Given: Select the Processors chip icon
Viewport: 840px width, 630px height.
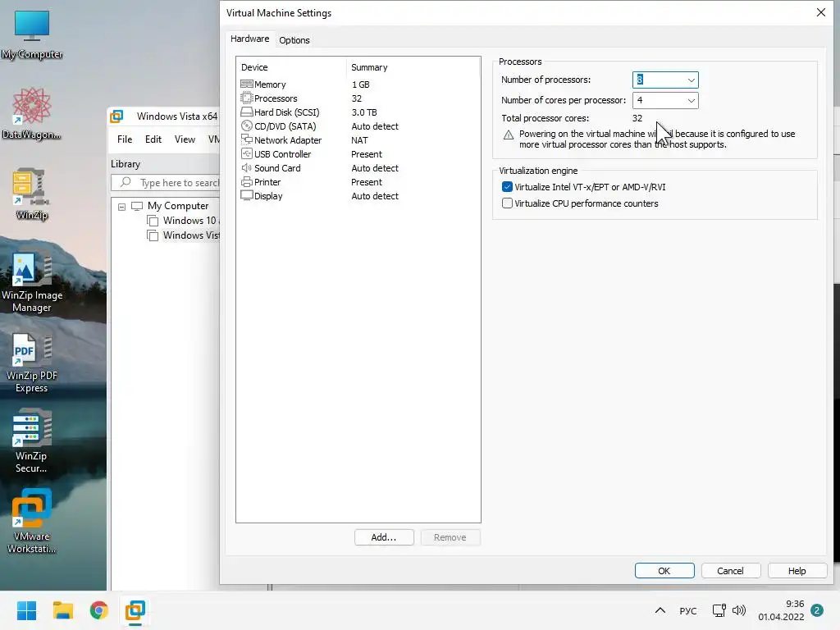Looking at the screenshot, I should pos(246,98).
